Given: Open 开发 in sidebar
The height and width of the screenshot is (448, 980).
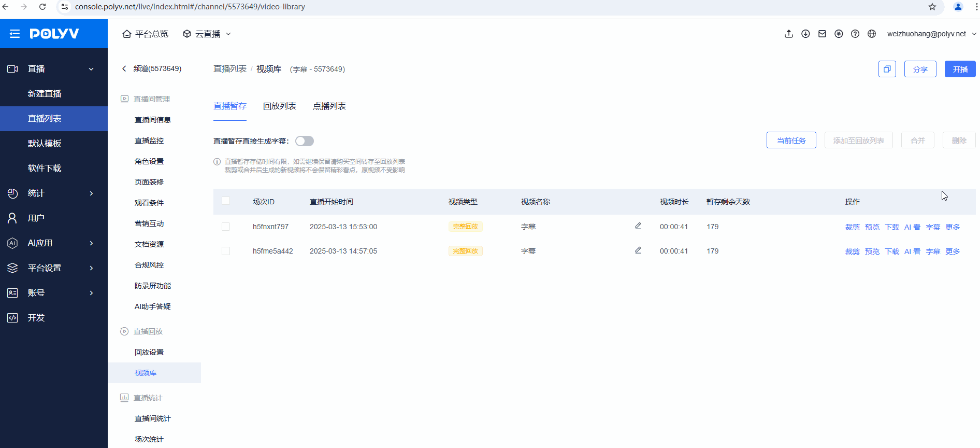Looking at the screenshot, I should [54, 318].
